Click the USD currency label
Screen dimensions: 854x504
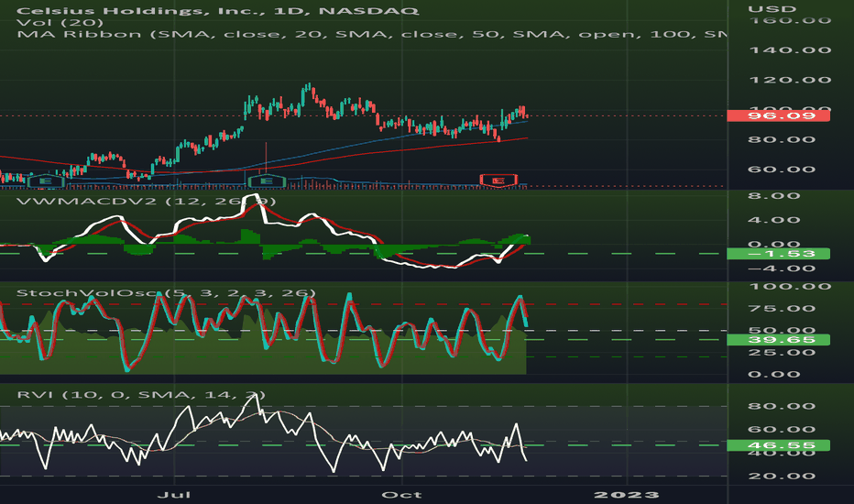[x=772, y=9]
